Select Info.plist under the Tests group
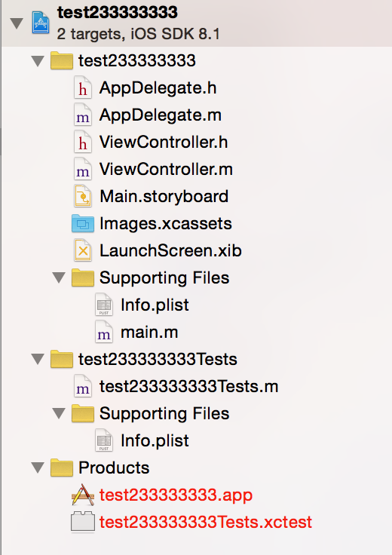The height and width of the screenshot is (555, 392). click(x=155, y=440)
